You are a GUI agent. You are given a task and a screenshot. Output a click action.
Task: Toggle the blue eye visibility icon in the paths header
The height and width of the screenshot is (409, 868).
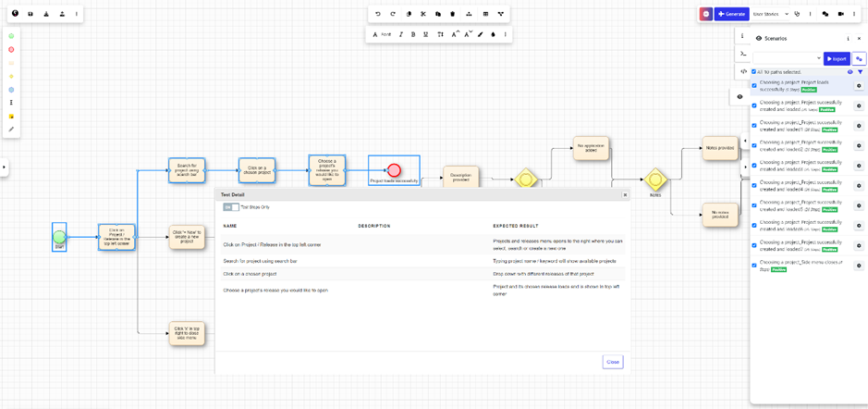point(850,72)
